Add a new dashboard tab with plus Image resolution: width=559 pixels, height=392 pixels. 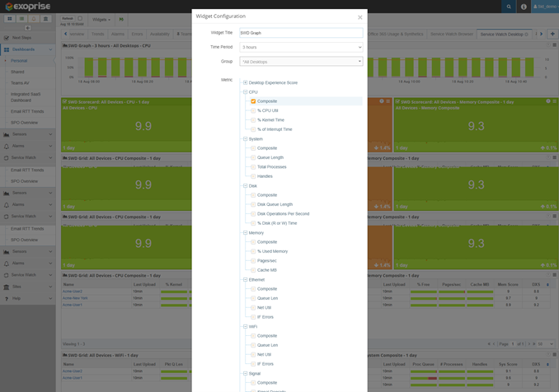(x=552, y=34)
